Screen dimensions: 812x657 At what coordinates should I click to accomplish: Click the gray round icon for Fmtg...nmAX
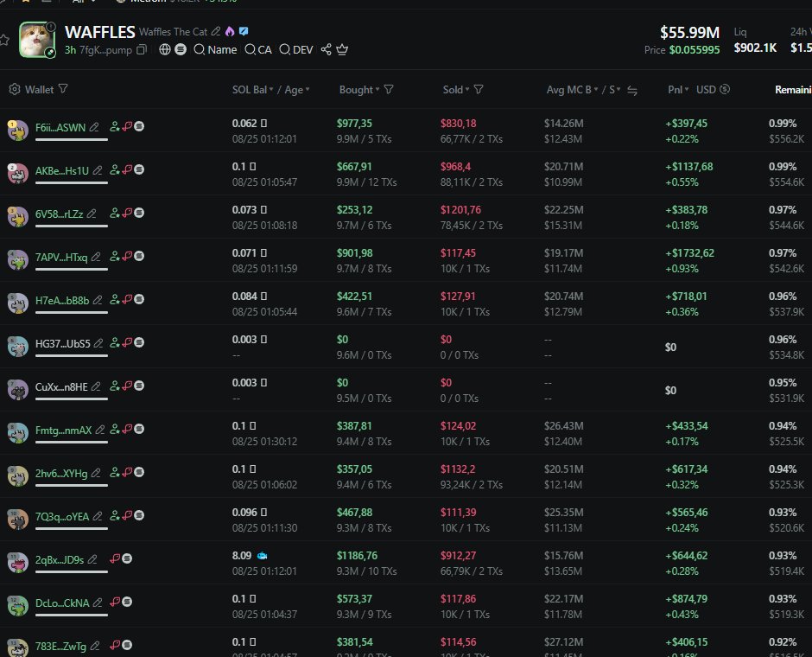(x=139, y=429)
